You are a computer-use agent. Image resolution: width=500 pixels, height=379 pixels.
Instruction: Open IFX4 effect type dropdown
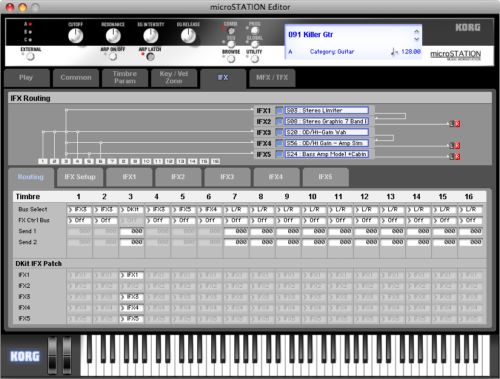(327, 143)
